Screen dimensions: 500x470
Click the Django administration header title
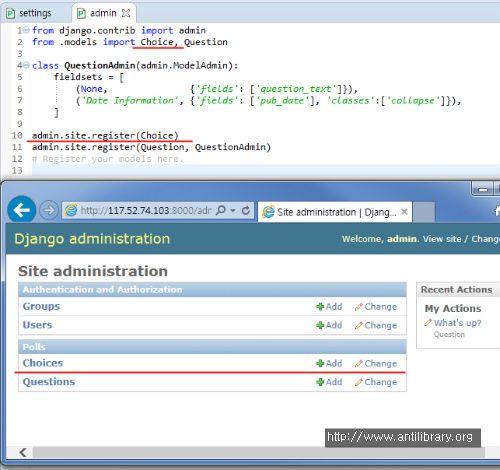(92, 239)
